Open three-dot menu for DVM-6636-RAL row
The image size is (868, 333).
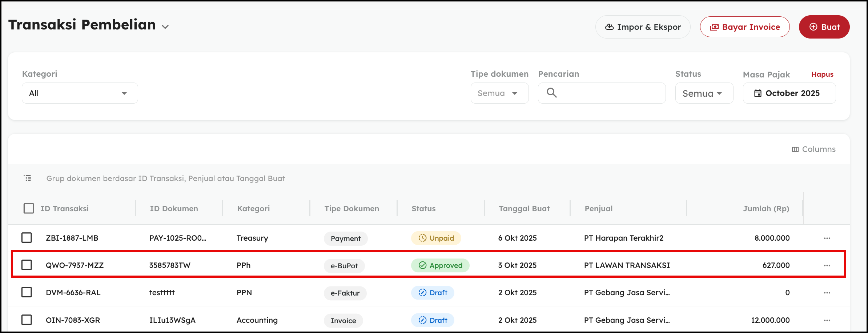click(x=827, y=293)
